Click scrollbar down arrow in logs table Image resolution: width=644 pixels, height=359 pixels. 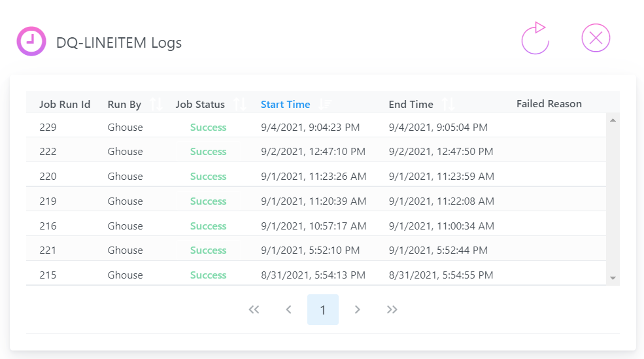coord(613,278)
